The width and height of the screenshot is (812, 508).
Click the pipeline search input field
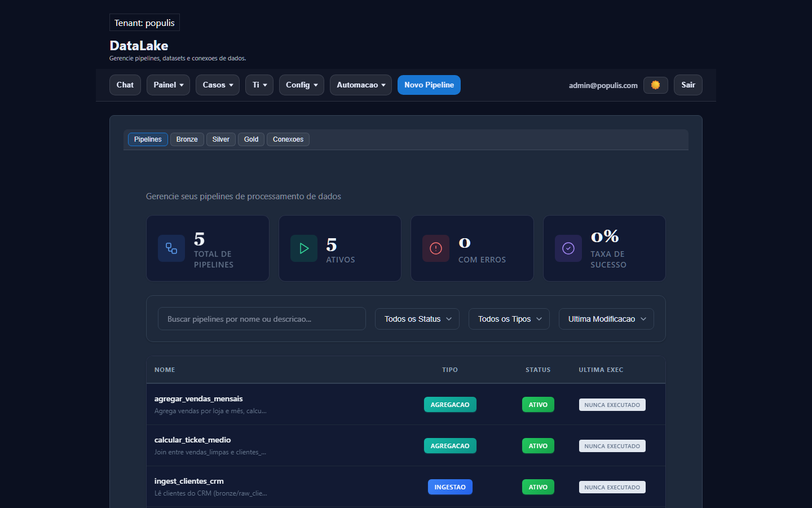click(262, 318)
